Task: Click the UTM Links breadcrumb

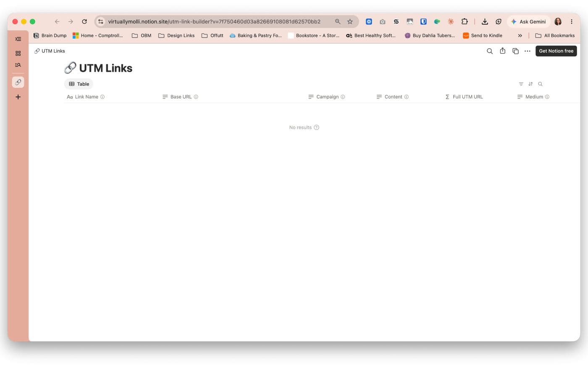Action: pyautogui.click(x=50, y=51)
